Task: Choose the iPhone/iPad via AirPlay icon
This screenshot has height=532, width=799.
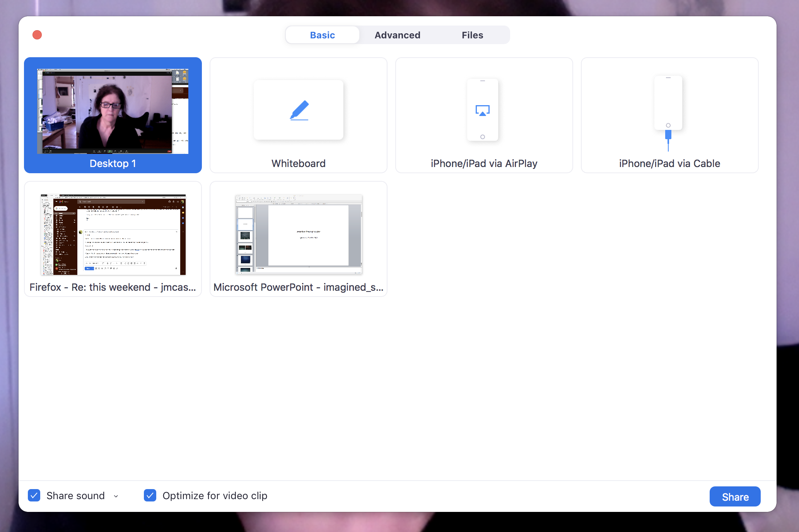Action: tap(483, 110)
